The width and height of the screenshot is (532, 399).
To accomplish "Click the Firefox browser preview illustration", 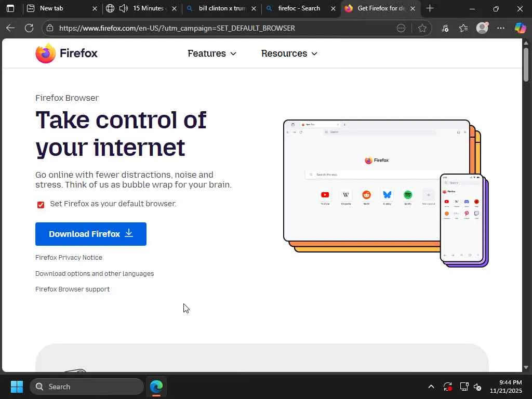I will [x=386, y=193].
